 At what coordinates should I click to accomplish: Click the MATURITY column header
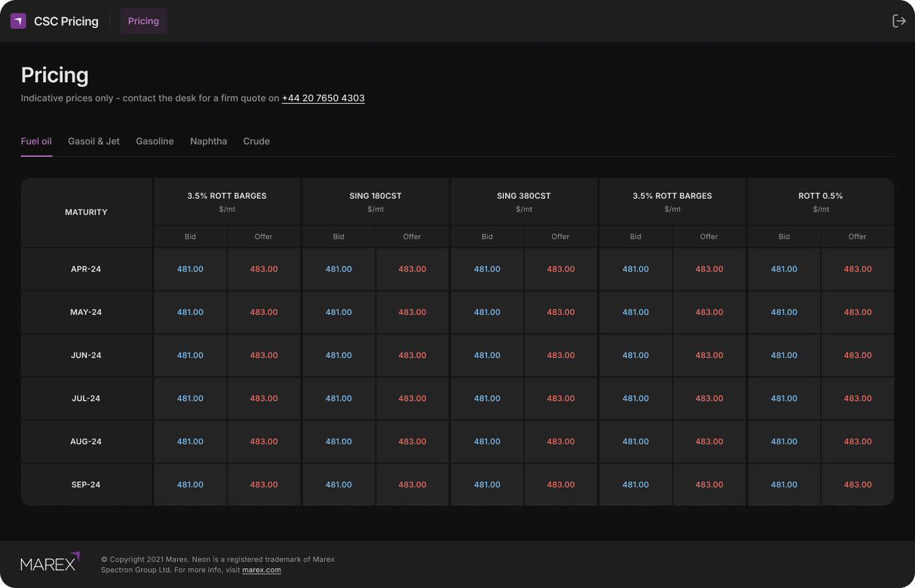tap(86, 212)
